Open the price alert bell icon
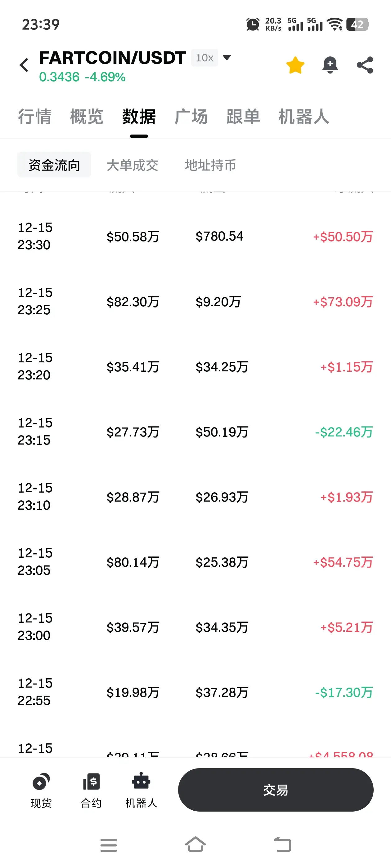The height and width of the screenshot is (868, 391). coord(330,65)
